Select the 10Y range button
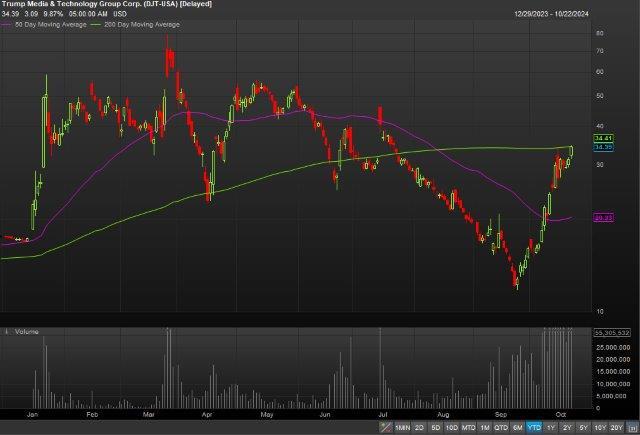Image resolution: width=640 pixels, height=435 pixels. tap(600, 427)
